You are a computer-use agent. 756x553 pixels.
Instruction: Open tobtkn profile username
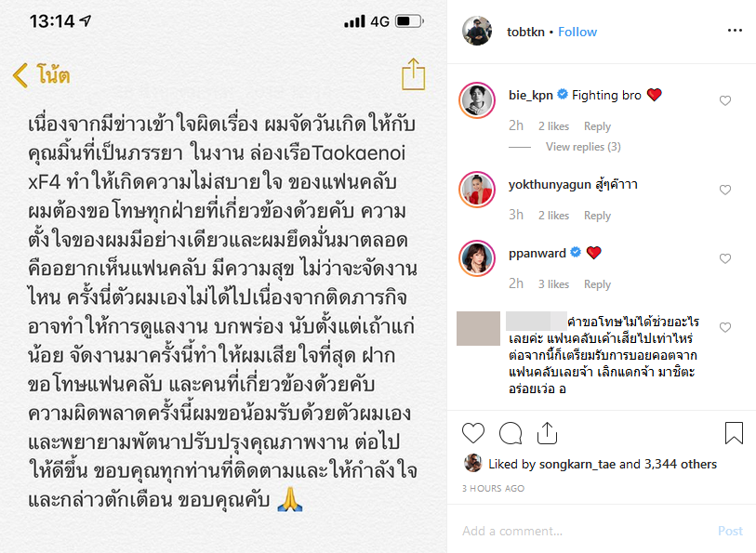coord(525,32)
